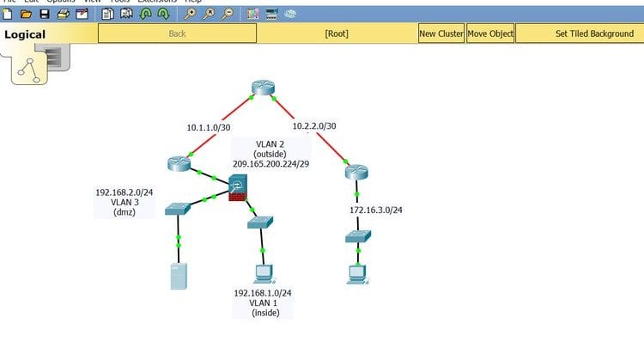Redo the action in the toolbar
The image size is (644, 348).
coord(163,15)
